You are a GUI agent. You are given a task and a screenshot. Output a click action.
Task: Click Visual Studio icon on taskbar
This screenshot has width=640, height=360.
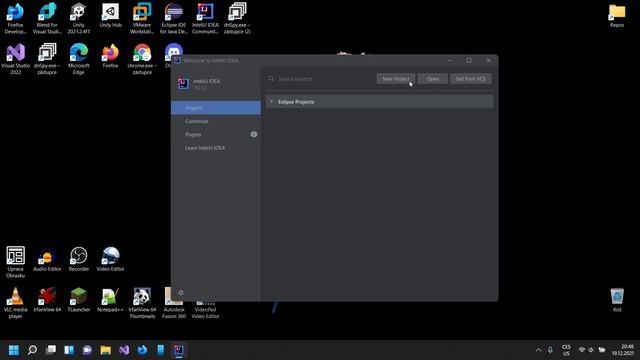[x=124, y=350]
